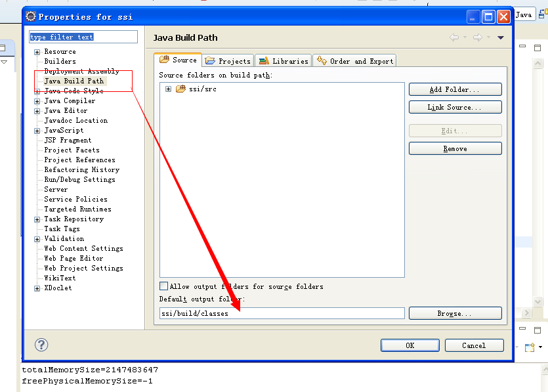Open the dialog view menu dropdown arrow
This screenshot has height=392, width=548.
coord(501,38)
